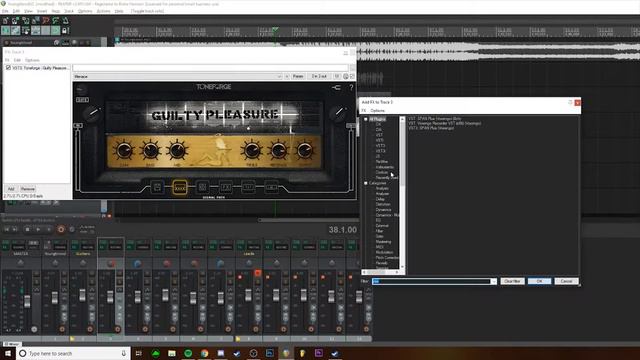640x360 pixels.
Task: Click the plus preset button
Action: click(x=287, y=76)
